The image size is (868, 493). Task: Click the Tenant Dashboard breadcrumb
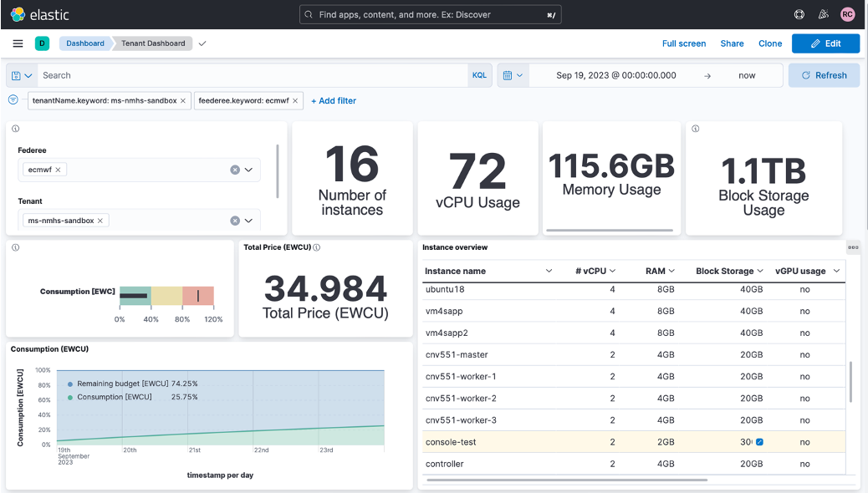point(153,43)
